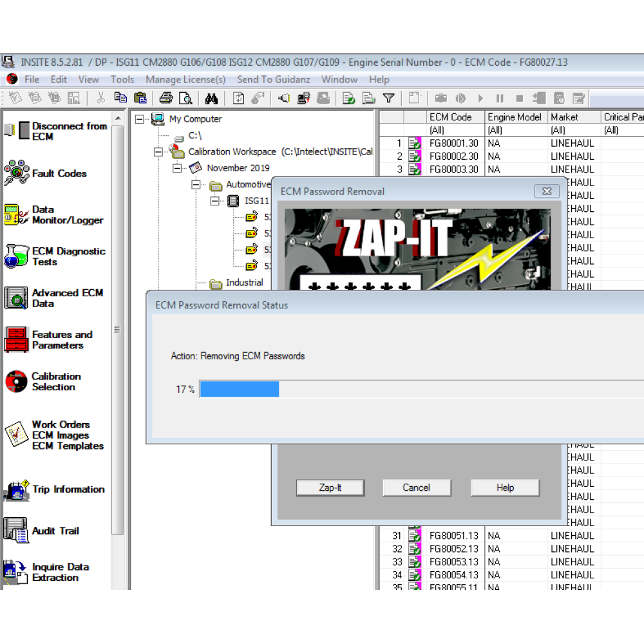Click the Paste clipboard toolbar icon
This screenshot has height=644, width=644.
pyautogui.click(x=140, y=98)
